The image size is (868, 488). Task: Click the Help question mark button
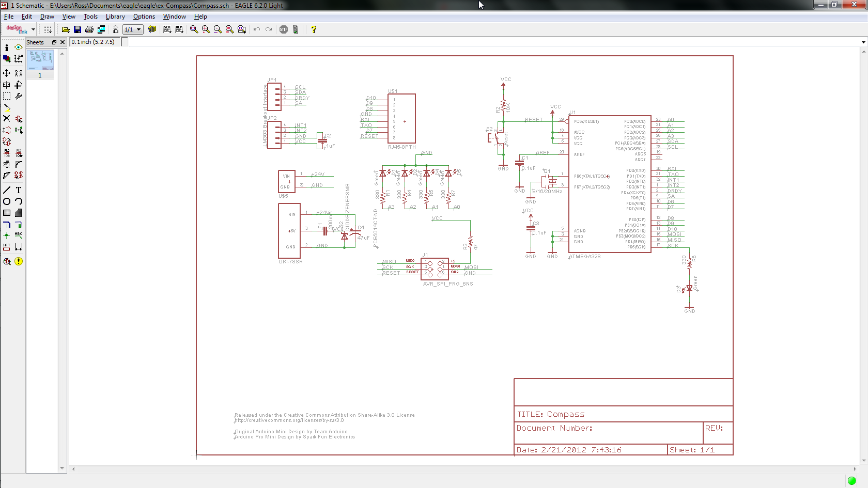pyautogui.click(x=314, y=29)
